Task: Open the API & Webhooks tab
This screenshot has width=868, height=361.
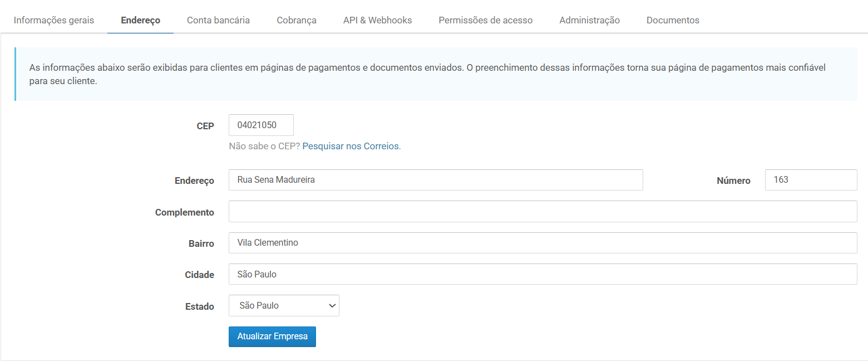Action: click(x=377, y=20)
